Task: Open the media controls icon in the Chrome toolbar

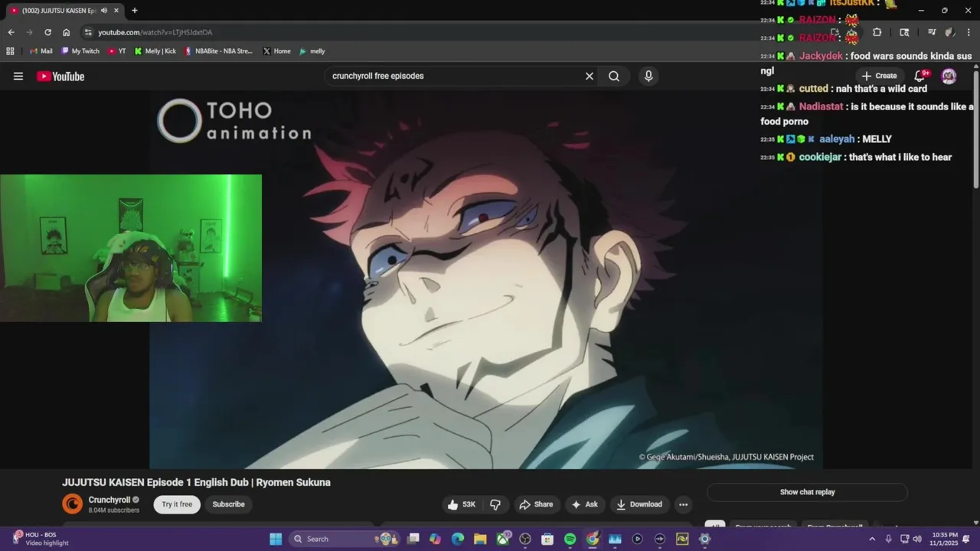Action: [x=932, y=32]
